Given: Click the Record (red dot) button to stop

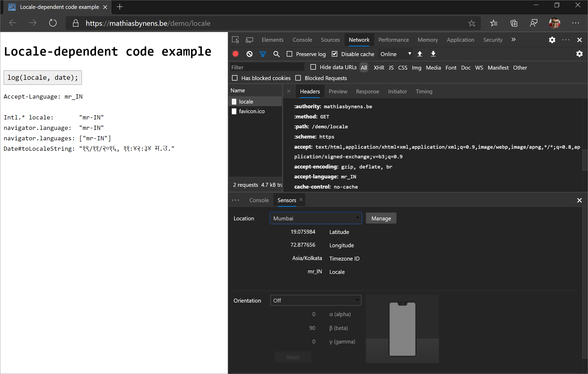Looking at the screenshot, I should pyautogui.click(x=236, y=54).
